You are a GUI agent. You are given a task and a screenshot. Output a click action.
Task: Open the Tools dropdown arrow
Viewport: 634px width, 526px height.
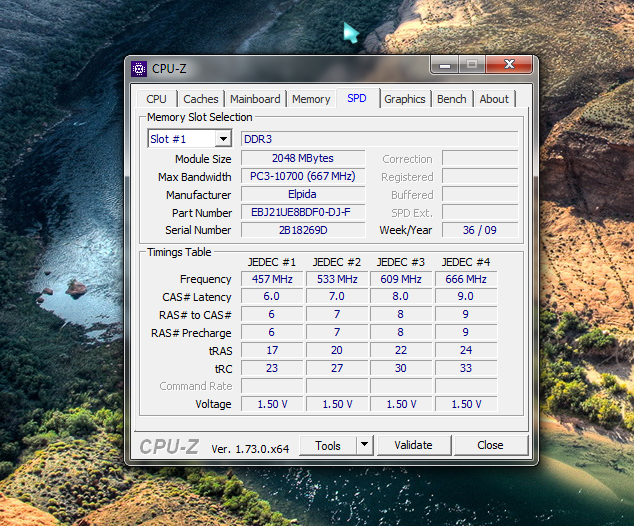[x=364, y=445]
